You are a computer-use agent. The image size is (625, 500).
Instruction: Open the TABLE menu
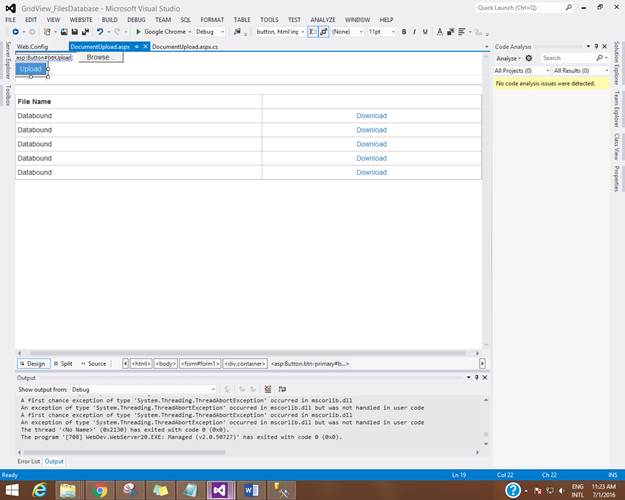point(242,20)
